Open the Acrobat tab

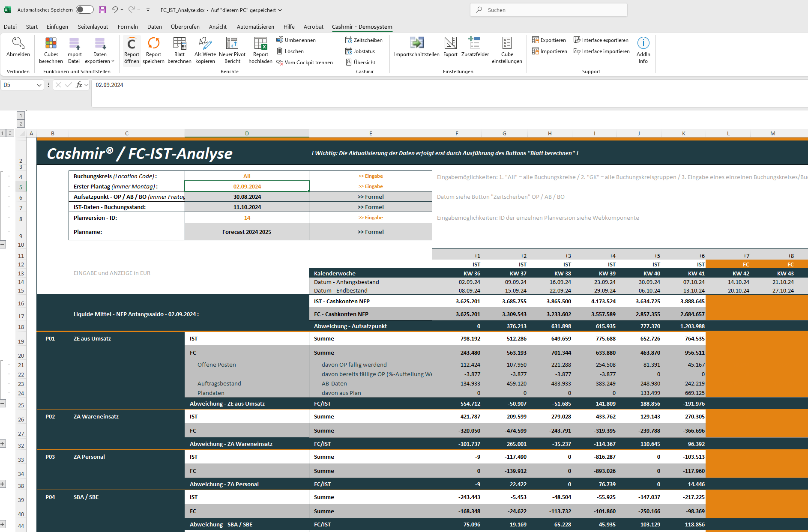pyautogui.click(x=314, y=27)
